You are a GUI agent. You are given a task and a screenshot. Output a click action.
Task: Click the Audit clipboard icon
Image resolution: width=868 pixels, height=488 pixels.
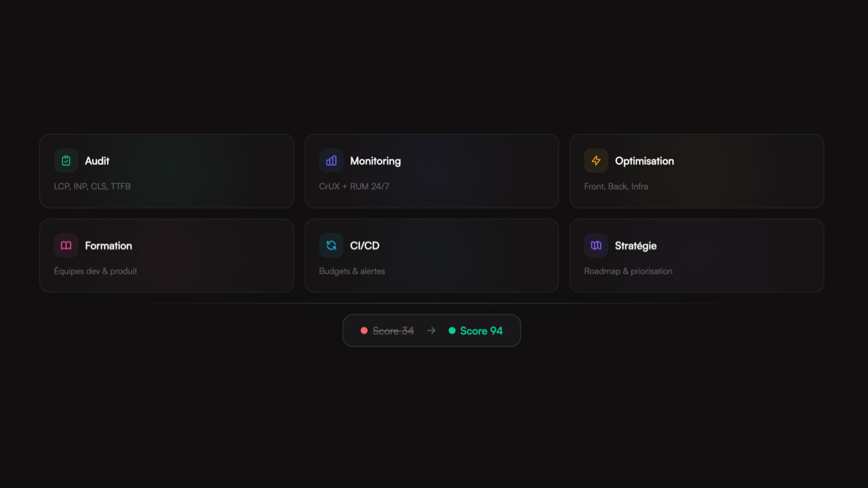pyautogui.click(x=66, y=161)
